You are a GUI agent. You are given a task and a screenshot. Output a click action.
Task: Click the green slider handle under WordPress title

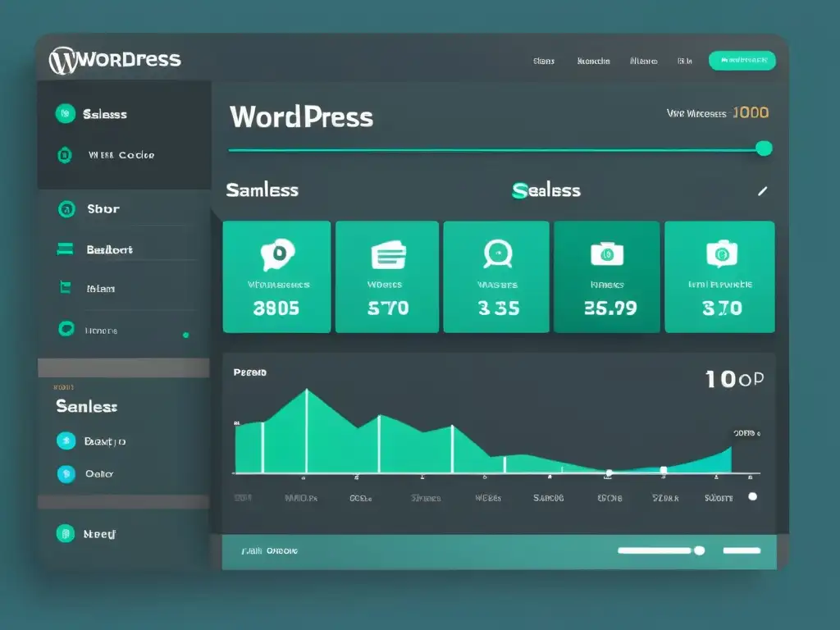[764, 148]
